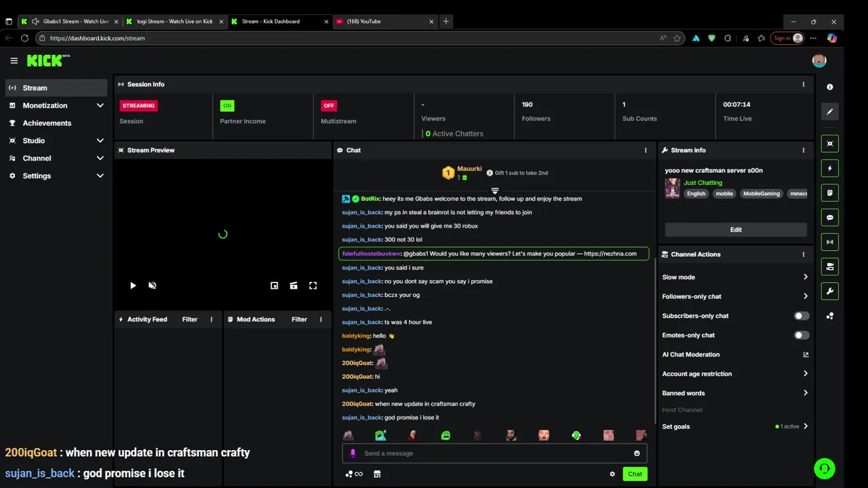Open AI Chat Moderation external link
Viewport: 868px width, 488px height.
(x=806, y=354)
